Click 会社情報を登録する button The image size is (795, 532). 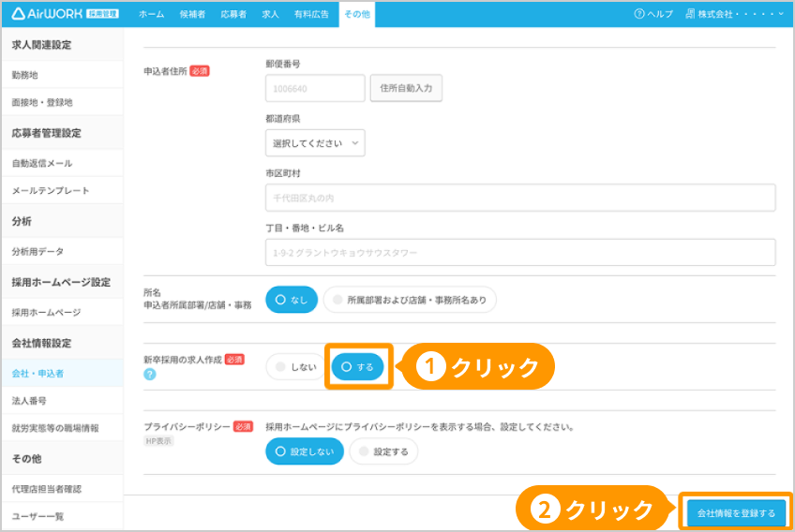coord(736,513)
